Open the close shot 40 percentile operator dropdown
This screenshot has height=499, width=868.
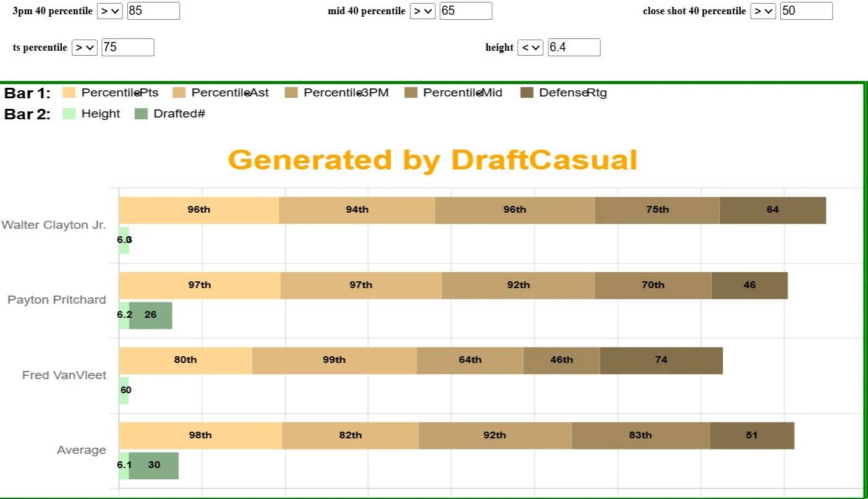[x=763, y=11]
